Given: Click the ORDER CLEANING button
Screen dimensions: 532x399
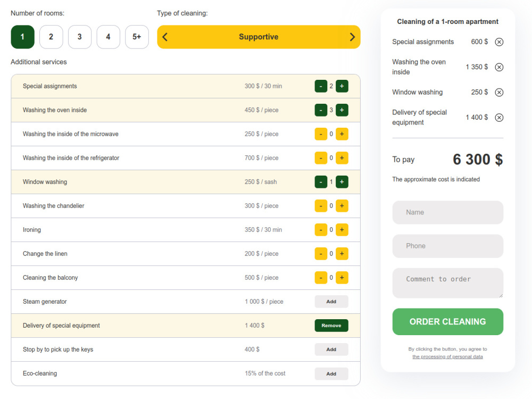Looking at the screenshot, I should coord(447,322).
